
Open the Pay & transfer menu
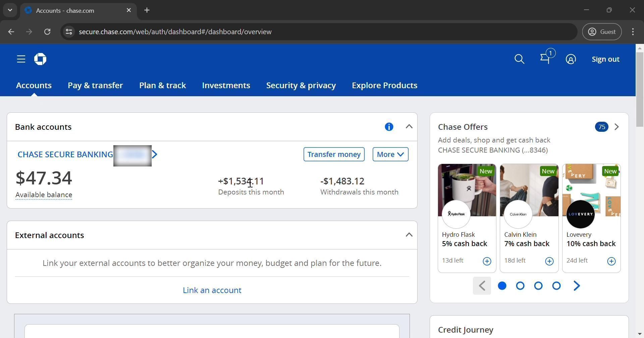(95, 86)
